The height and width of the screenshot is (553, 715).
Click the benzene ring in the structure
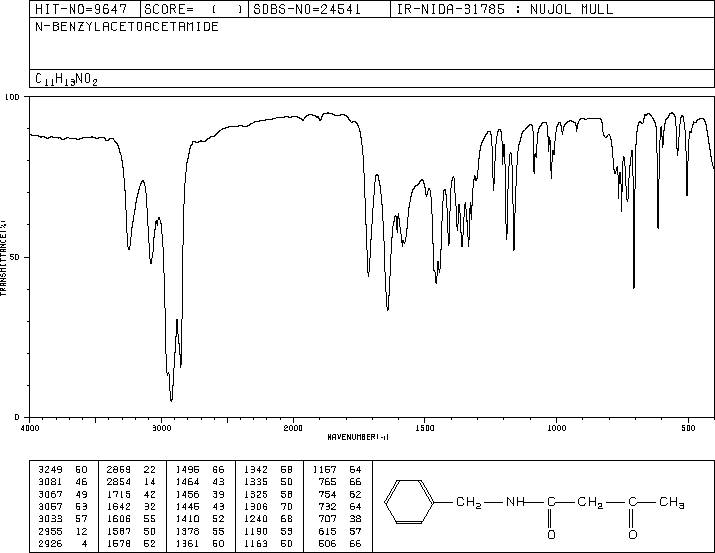pyautogui.click(x=409, y=501)
